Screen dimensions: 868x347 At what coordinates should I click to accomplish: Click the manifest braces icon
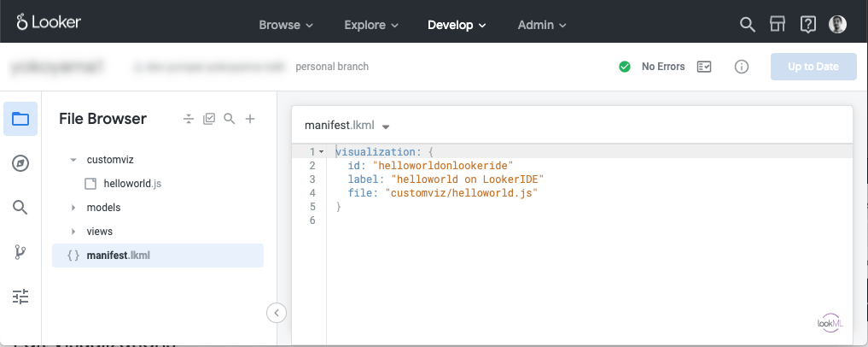click(x=73, y=256)
